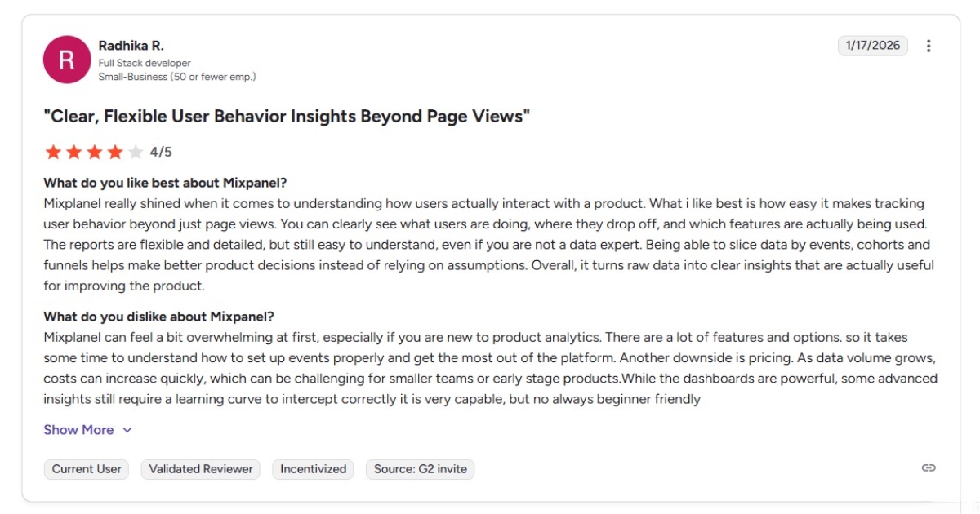Click the Incentivized badge

[313, 469]
